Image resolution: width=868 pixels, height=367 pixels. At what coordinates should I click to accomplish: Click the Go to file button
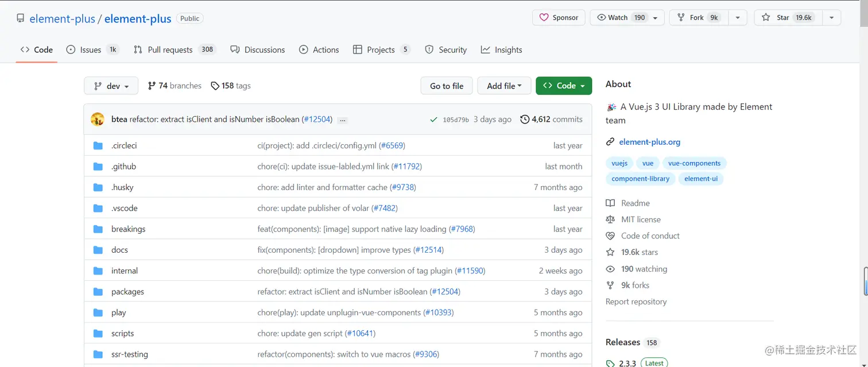tap(447, 86)
